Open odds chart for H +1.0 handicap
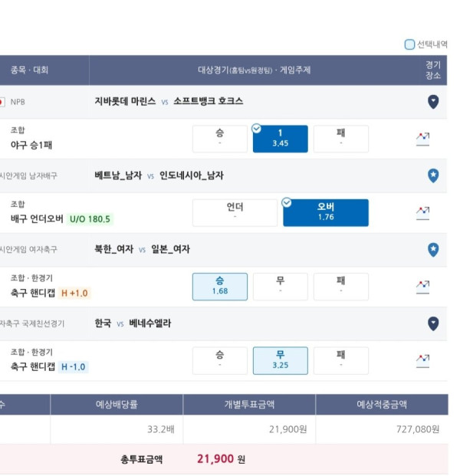 (422, 287)
